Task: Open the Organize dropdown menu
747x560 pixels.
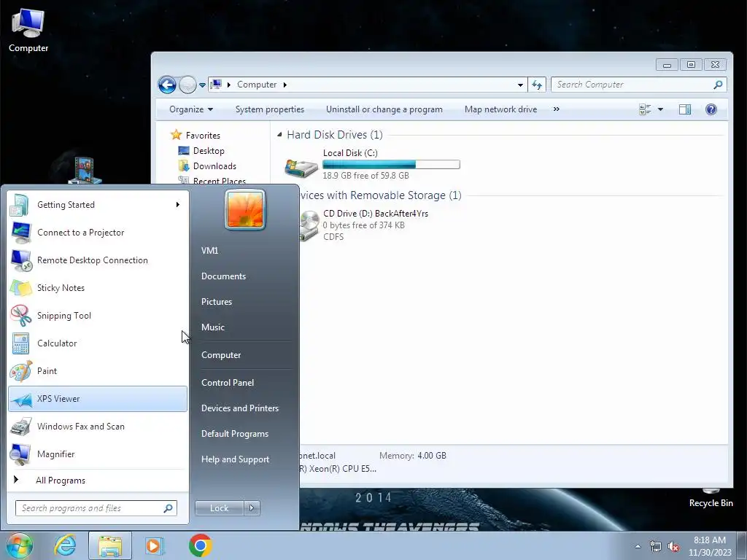Action: (x=191, y=109)
